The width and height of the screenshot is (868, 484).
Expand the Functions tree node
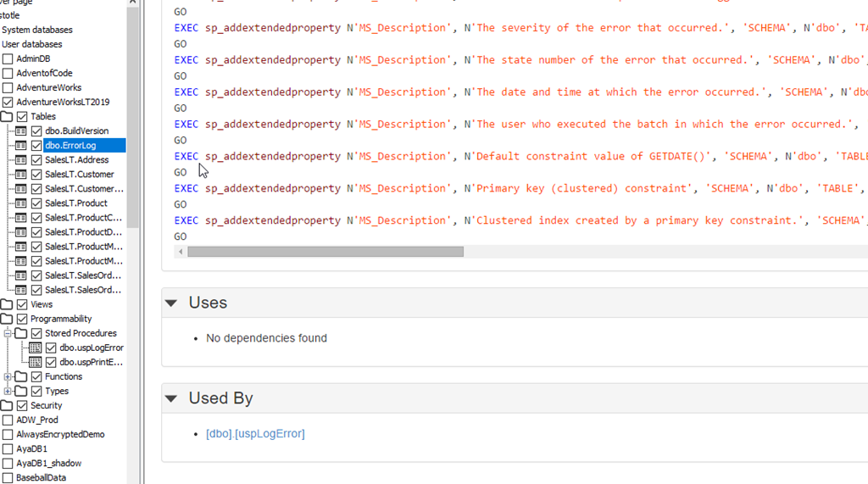(x=8, y=377)
